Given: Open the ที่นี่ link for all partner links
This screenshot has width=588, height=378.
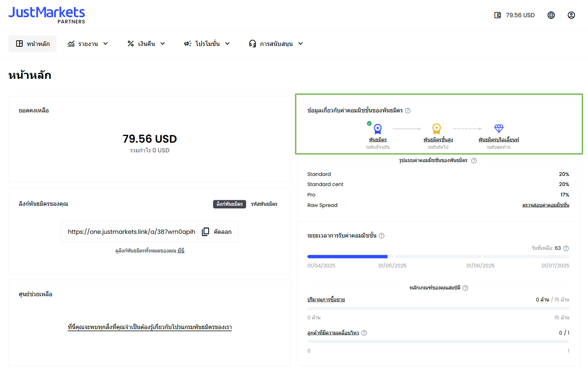Looking at the screenshot, I should pos(181,251).
